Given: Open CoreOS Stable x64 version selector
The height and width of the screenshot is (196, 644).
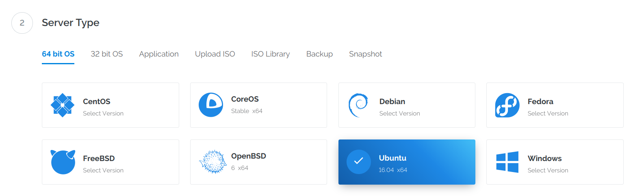Looking at the screenshot, I should point(247,111).
